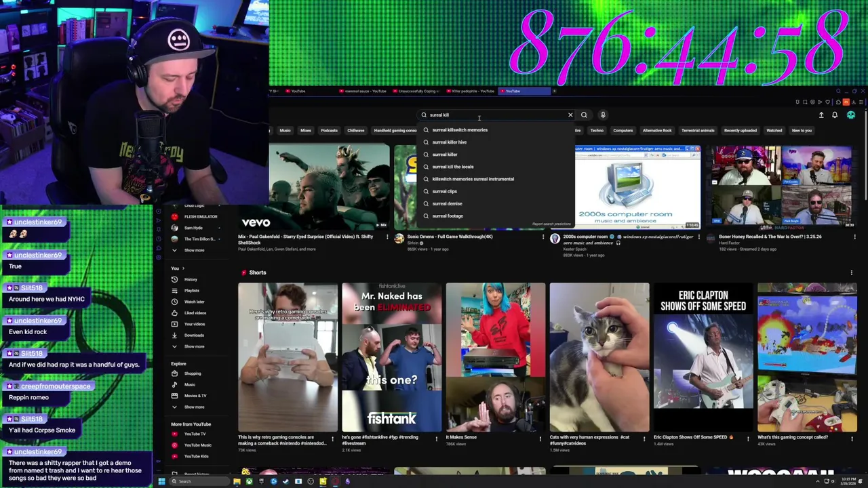Open options for Sonic Omens video
868x488 pixels.
(x=543, y=237)
